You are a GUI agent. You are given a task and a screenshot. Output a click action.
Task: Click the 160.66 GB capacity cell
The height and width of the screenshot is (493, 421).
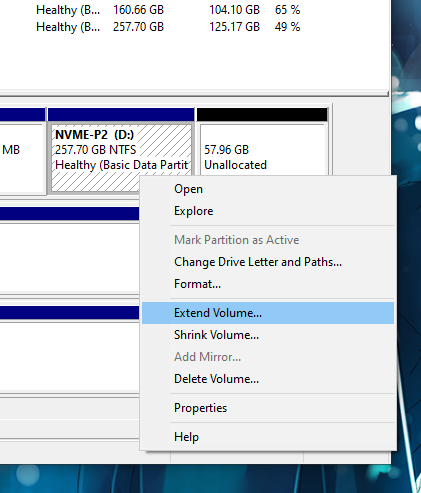pyautogui.click(x=138, y=10)
